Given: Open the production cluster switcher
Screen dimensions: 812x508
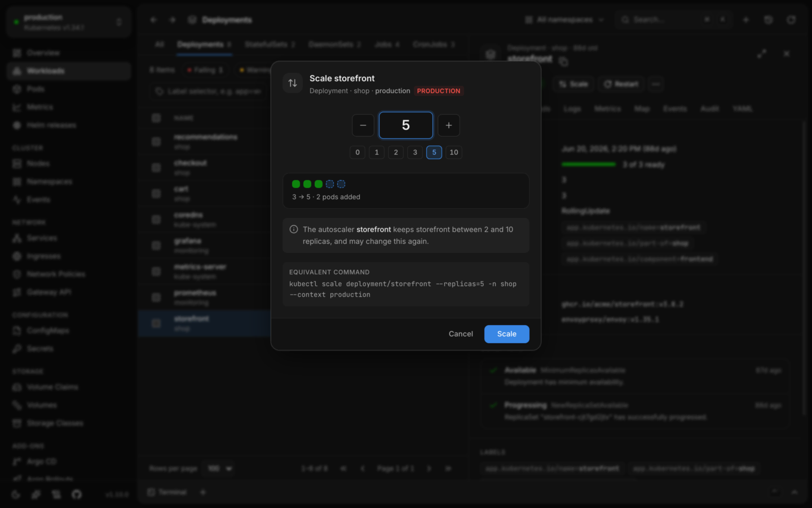Looking at the screenshot, I should pyautogui.click(x=69, y=22).
